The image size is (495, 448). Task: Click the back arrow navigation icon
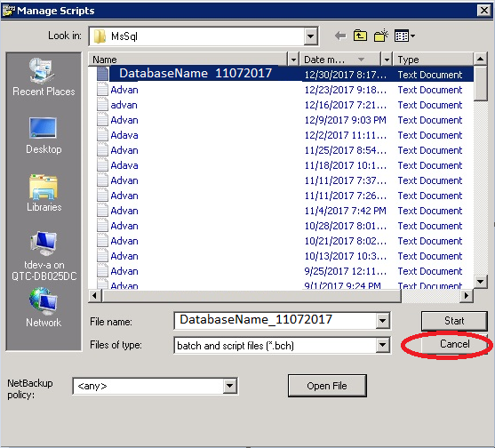click(x=340, y=36)
